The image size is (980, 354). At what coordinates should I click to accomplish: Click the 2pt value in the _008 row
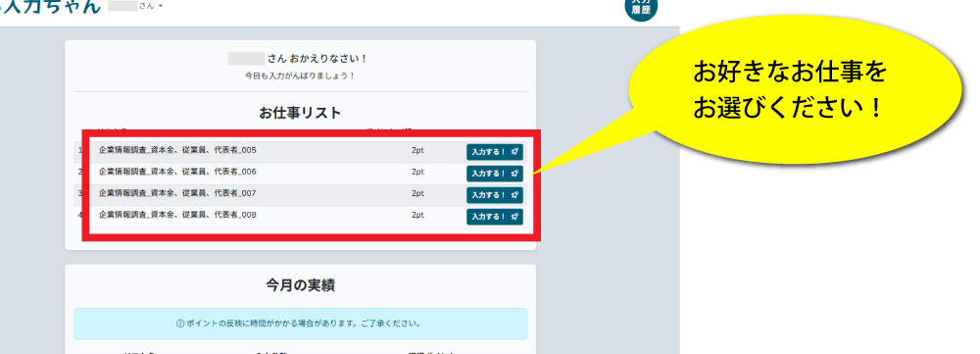tap(417, 215)
